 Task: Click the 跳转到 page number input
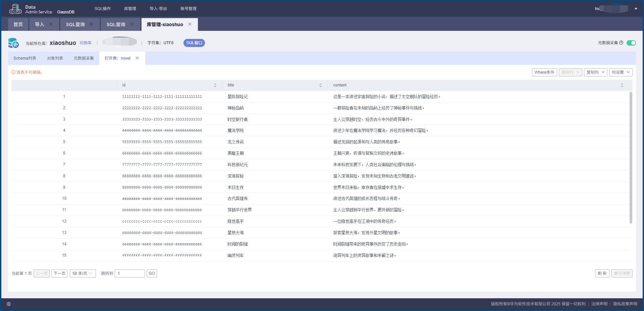coord(130,273)
